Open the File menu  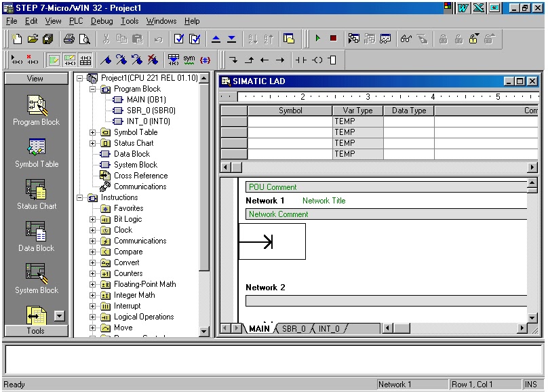click(12, 21)
